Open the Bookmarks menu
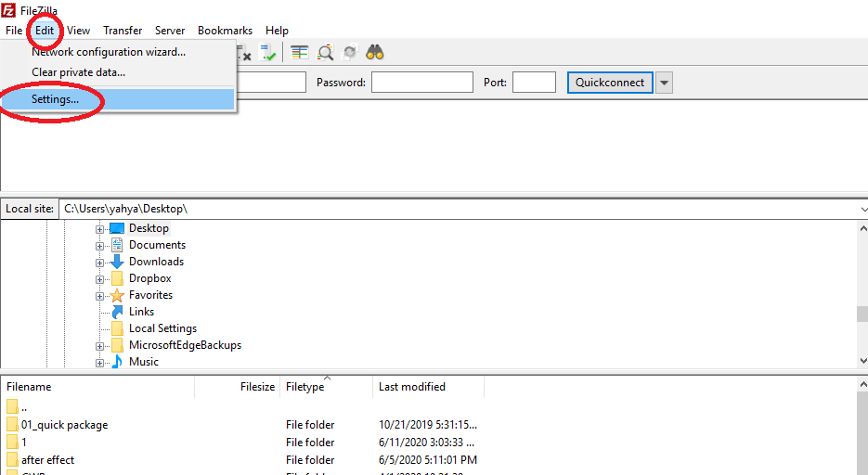This screenshot has height=475, width=868. [x=225, y=31]
